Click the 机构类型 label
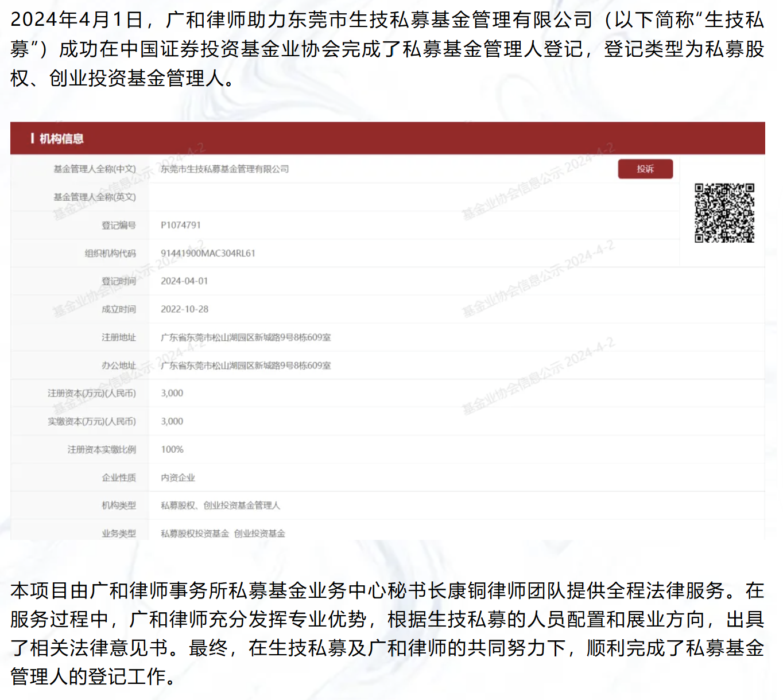This screenshot has height=700, width=783. click(x=119, y=505)
